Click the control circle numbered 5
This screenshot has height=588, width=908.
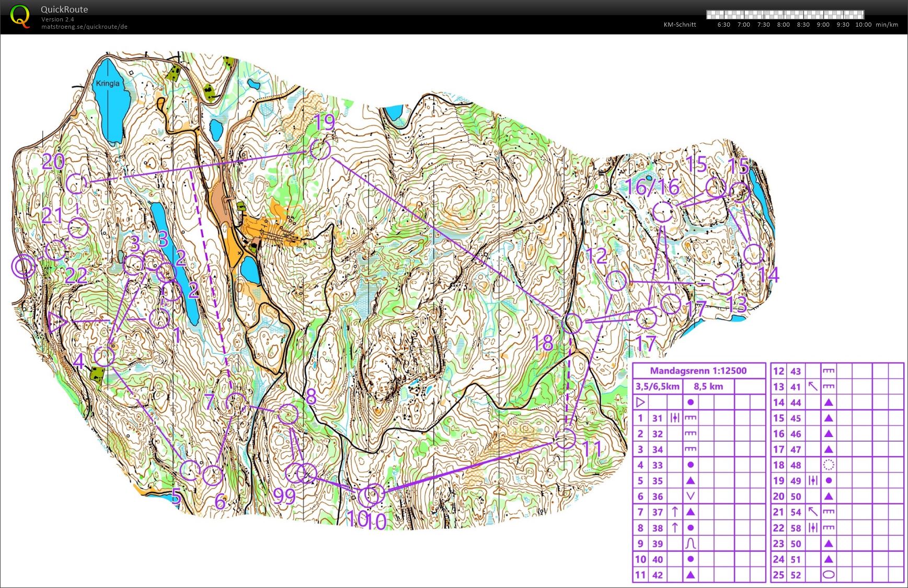tap(190, 470)
